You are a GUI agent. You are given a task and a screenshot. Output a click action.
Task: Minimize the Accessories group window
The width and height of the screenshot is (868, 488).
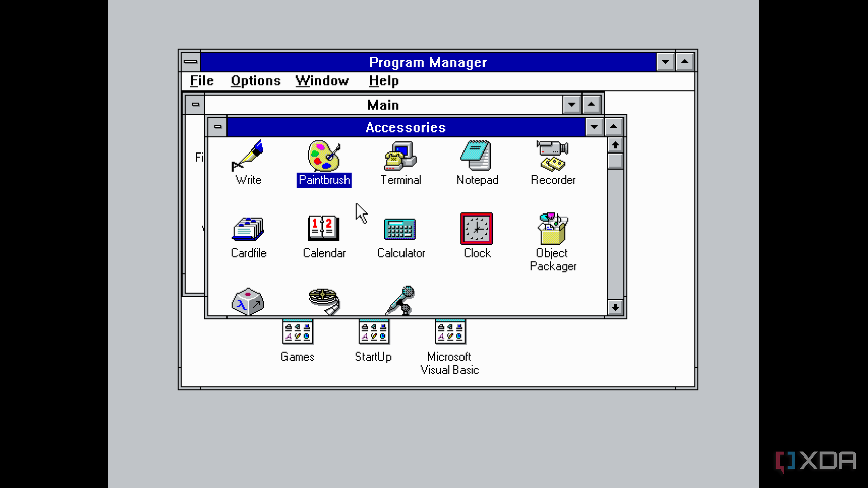tap(594, 127)
